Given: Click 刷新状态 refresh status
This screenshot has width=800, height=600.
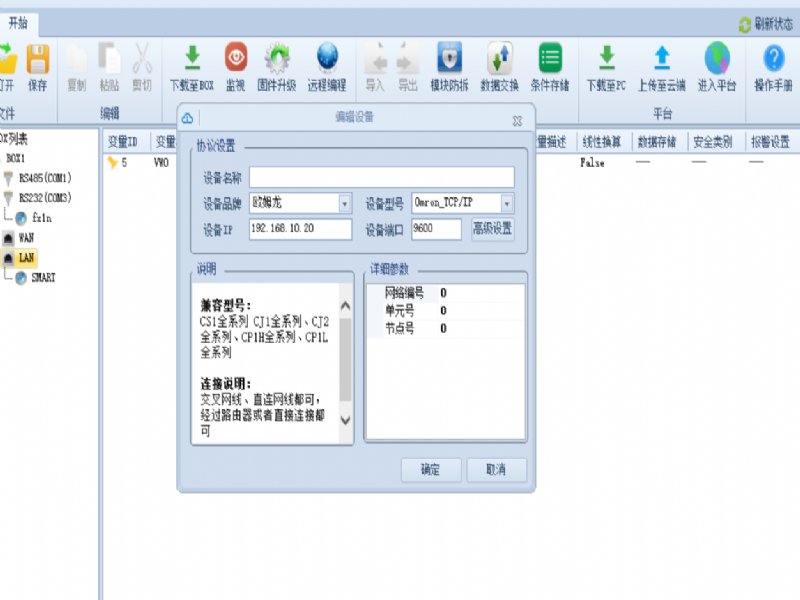Looking at the screenshot, I should [x=766, y=24].
